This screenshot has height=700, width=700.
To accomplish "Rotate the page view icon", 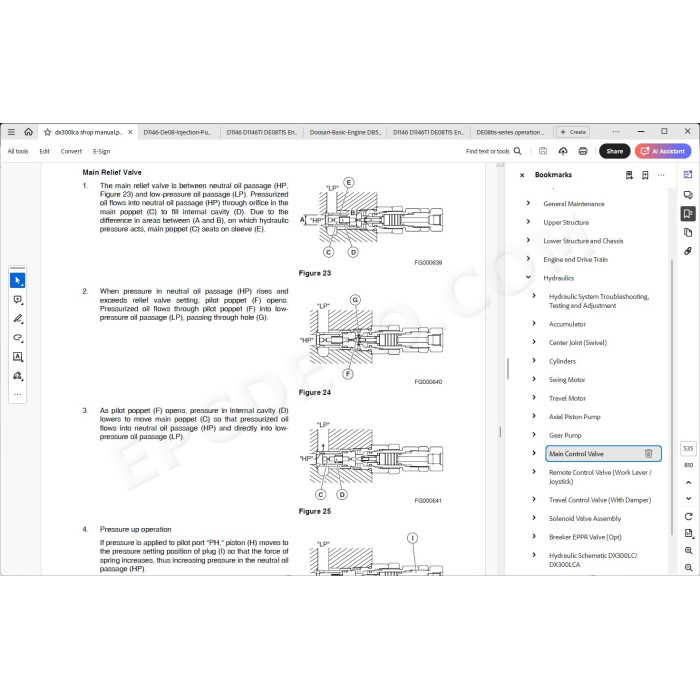I will click(x=688, y=517).
